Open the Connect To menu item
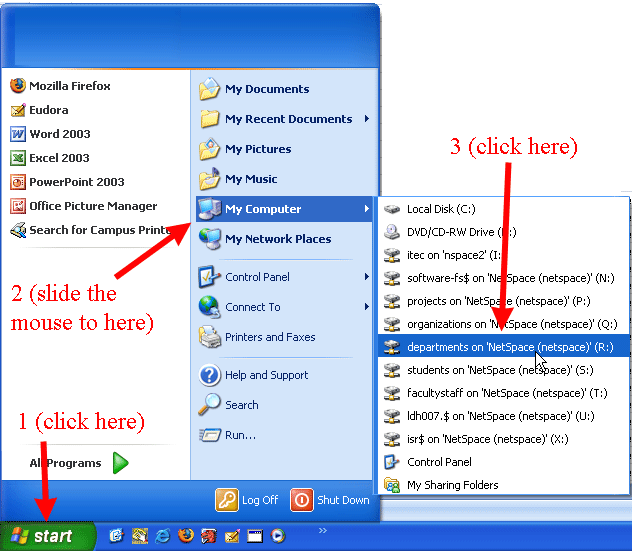The image size is (632, 551). tap(240, 307)
